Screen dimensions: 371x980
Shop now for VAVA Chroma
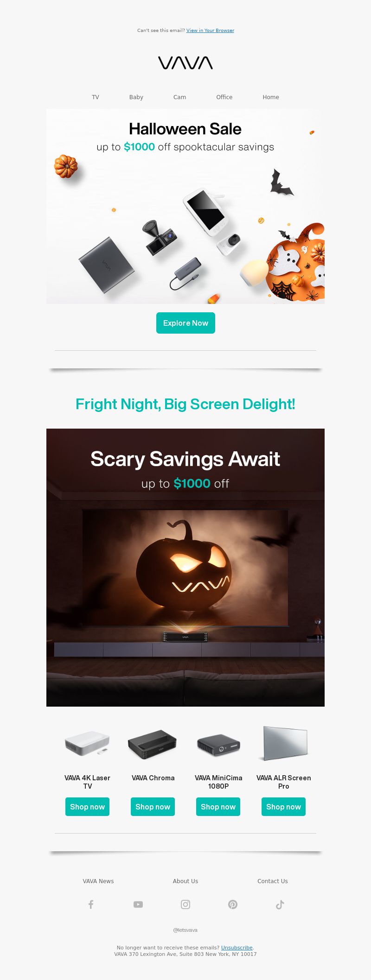(153, 807)
